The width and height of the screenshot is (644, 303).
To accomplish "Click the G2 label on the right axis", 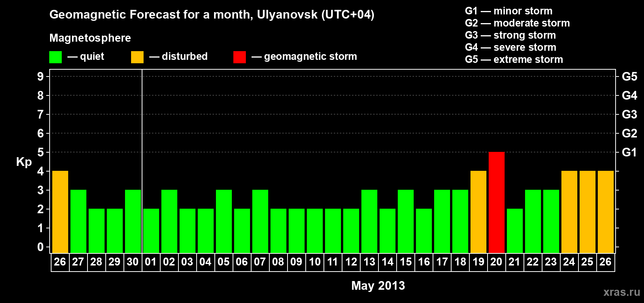I will [629, 133].
